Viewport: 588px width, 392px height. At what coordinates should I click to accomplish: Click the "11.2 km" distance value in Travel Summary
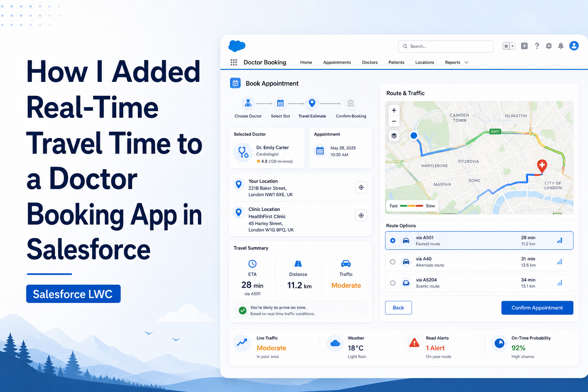click(x=299, y=285)
